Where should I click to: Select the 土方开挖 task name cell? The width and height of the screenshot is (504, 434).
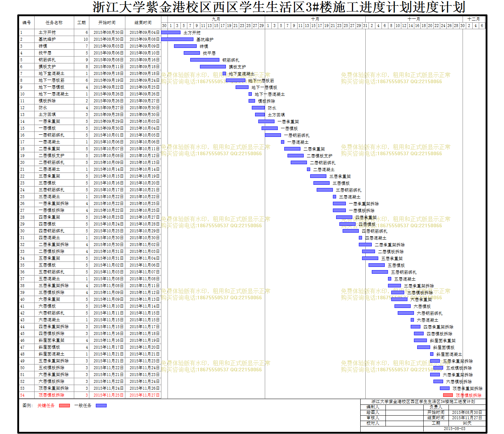(x=54, y=32)
